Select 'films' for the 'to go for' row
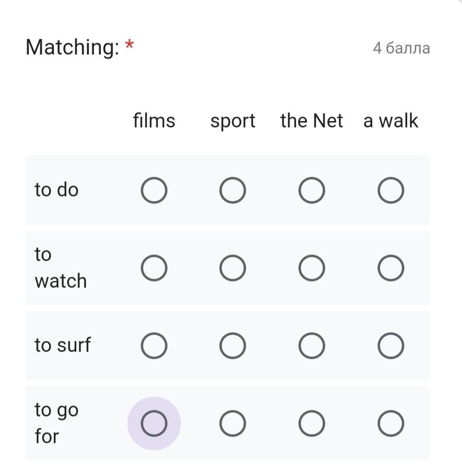This screenshot has width=462, height=476. click(x=154, y=424)
